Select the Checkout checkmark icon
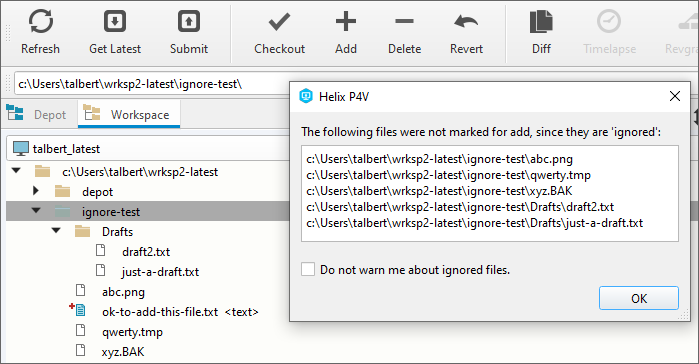This screenshot has height=364, width=699. pos(280,22)
